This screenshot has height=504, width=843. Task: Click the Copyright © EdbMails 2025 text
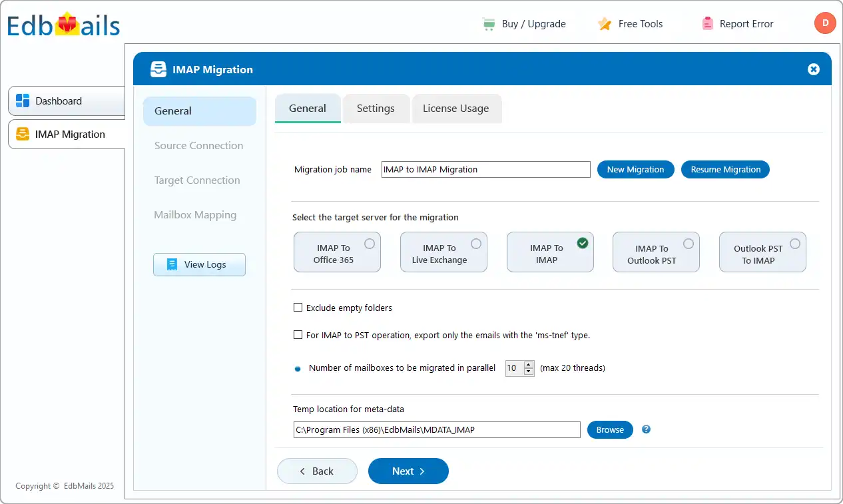65,486
